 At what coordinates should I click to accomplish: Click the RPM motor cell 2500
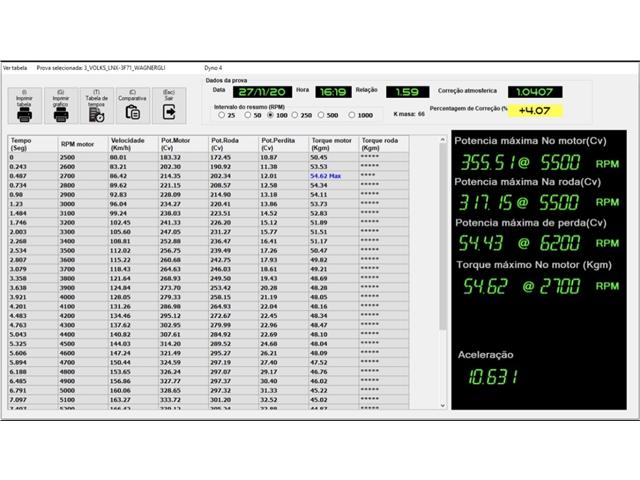tap(83, 158)
